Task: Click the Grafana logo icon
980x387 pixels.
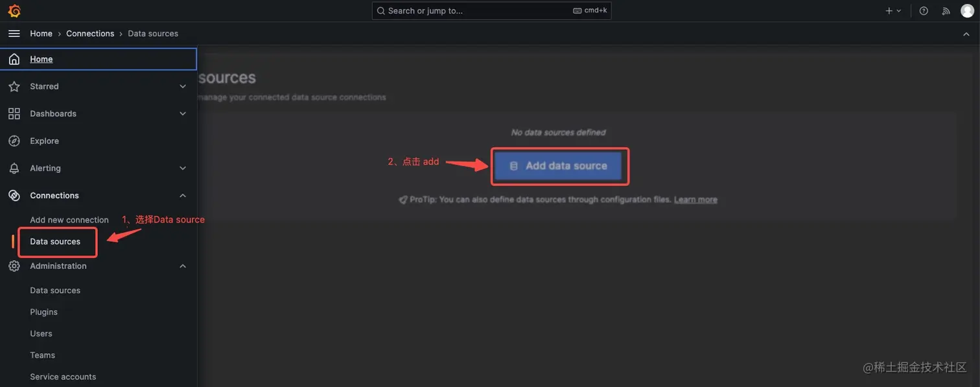Action: (14, 10)
